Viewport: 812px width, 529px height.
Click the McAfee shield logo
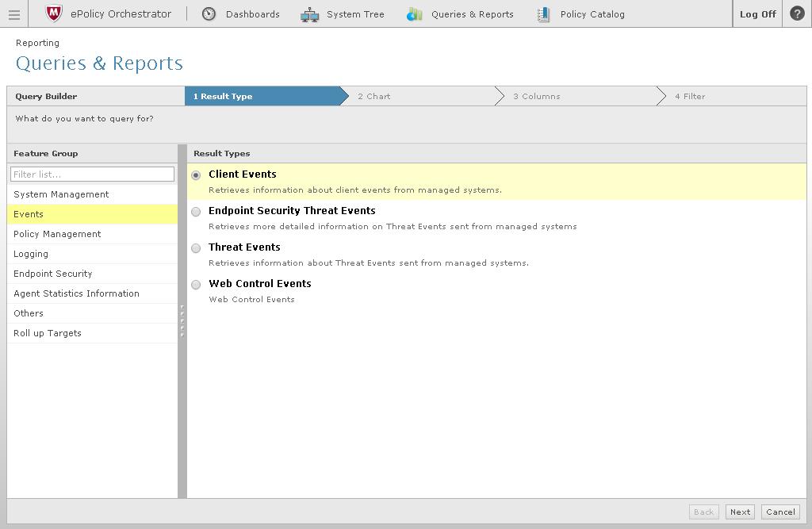[x=53, y=13]
